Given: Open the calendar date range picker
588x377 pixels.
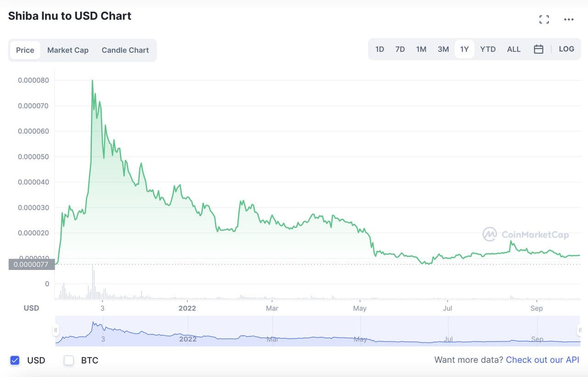Looking at the screenshot, I should click(x=538, y=49).
